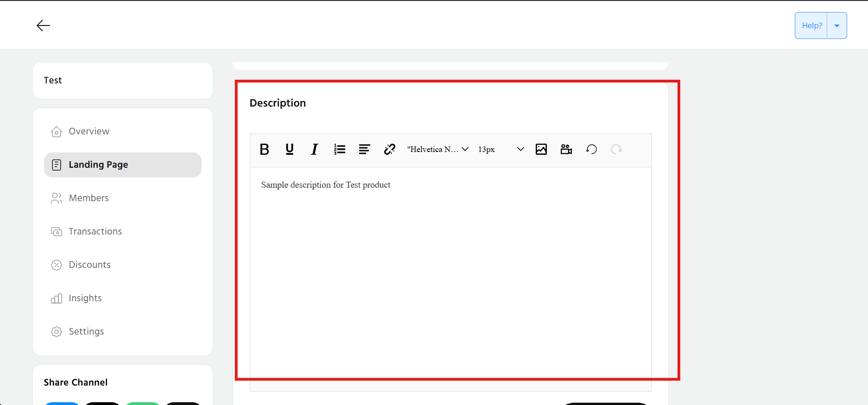Open the Overview section in sidebar

[x=89, y=132]
